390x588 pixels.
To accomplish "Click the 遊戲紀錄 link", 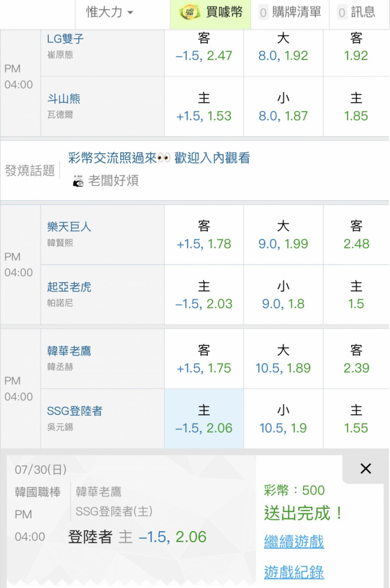I will 294,572.
